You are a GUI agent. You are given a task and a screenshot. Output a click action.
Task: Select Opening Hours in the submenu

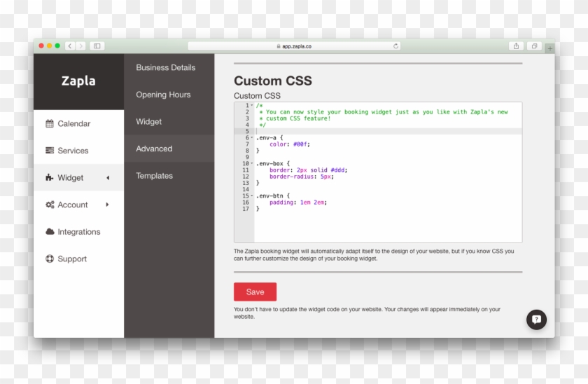[x=163, y=95]
